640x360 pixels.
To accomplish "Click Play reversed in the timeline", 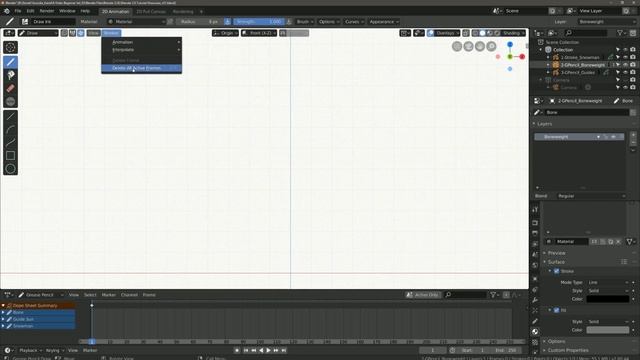I will (x=261, y=350).
